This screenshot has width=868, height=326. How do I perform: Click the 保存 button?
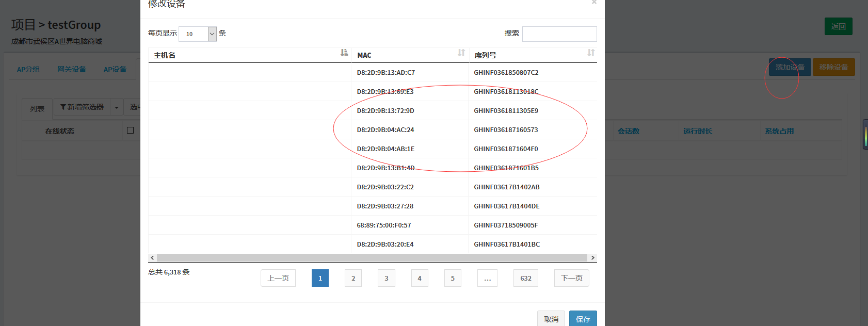583,319
